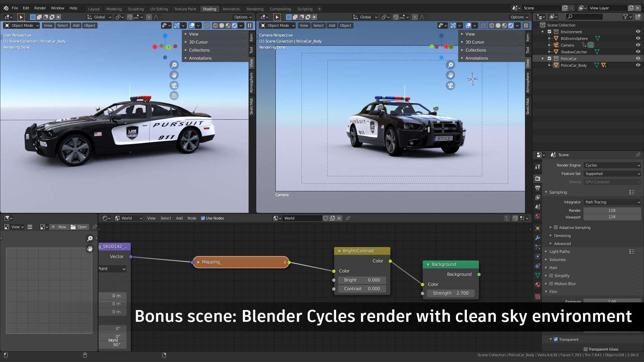Hide ShadowCatcher with its eye icon
644x362 pixels.
point(638,52)
